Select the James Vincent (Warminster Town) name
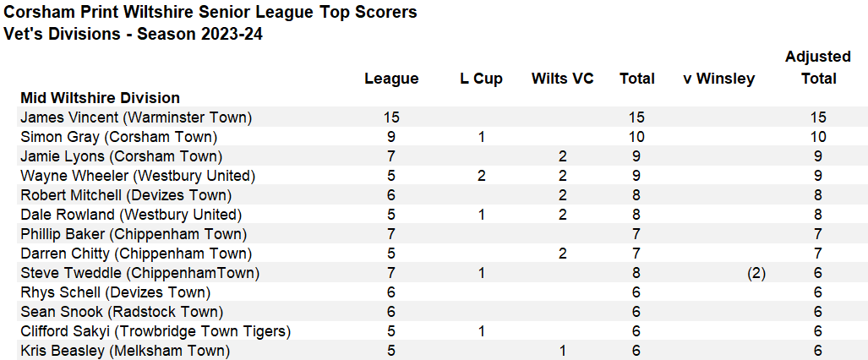 136,117
